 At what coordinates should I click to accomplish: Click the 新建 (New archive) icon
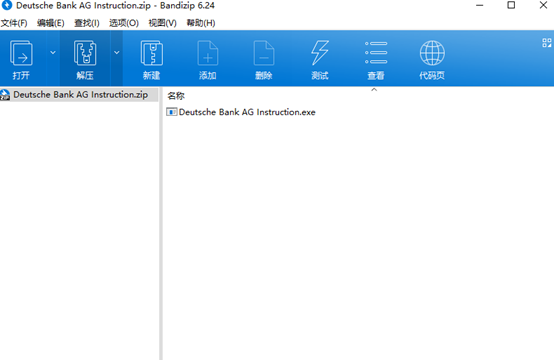[x=152, y=53]
